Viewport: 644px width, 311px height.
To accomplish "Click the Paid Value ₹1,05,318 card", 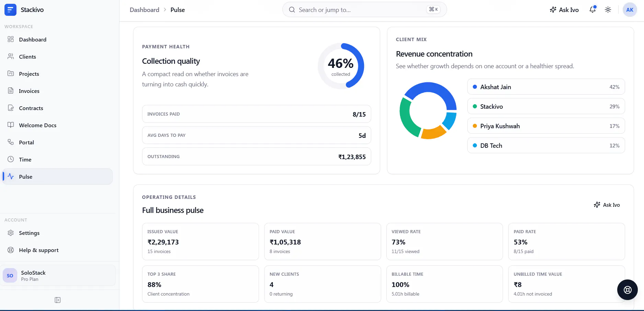I will pyautogui.click(x=323, y=241).
